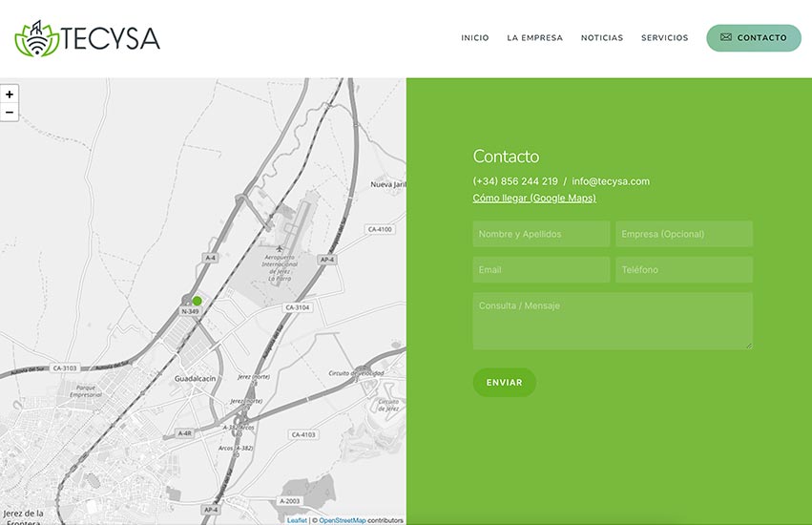The height and width of the screenshot is (525, 812).
Task: Click into the Consulta / Mensaje textarea
Action: coord(613,321)
